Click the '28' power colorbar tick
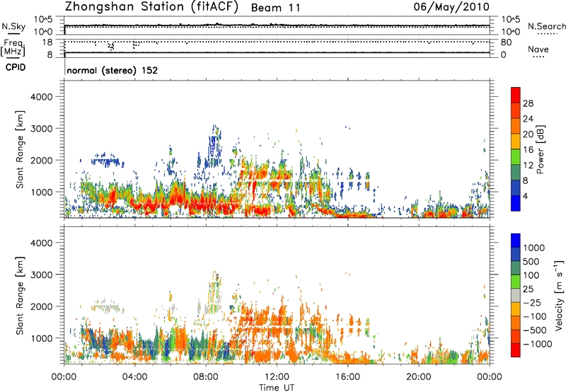 (x=528, y=103)
